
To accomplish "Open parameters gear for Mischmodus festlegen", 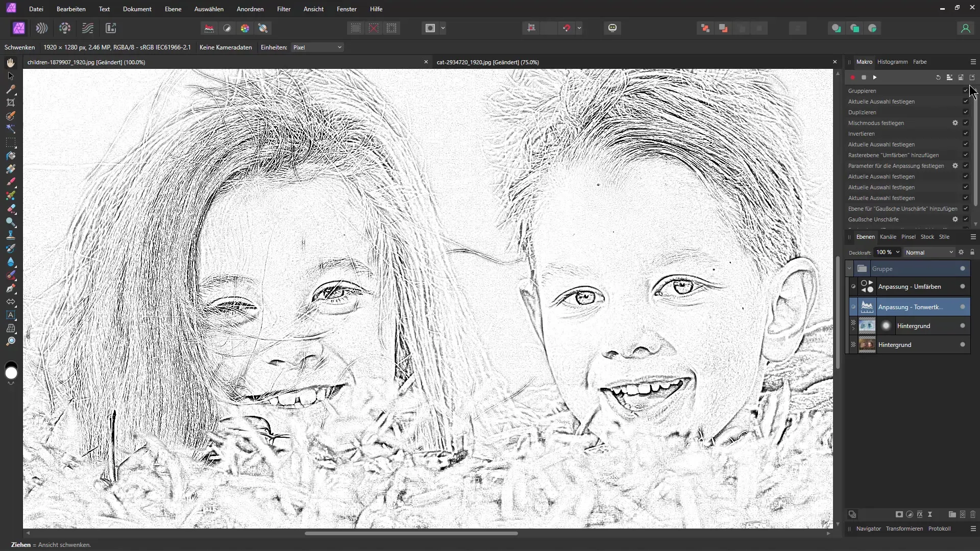I will click(955, 123).
